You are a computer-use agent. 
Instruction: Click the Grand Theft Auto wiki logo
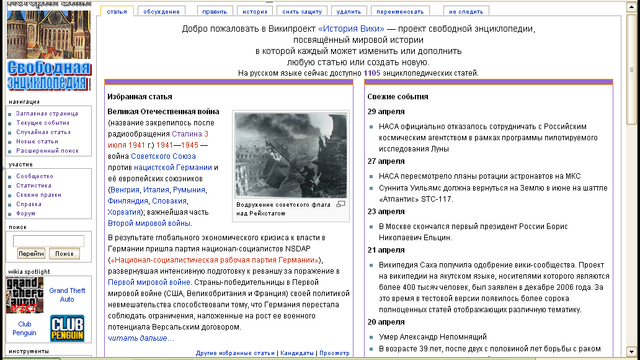coord(24,295)
